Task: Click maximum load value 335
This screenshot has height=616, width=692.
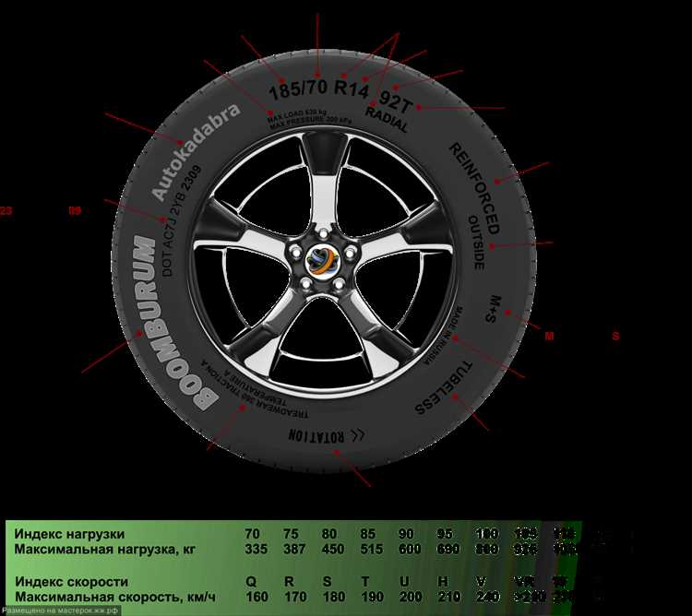Action: click(257, 549)
